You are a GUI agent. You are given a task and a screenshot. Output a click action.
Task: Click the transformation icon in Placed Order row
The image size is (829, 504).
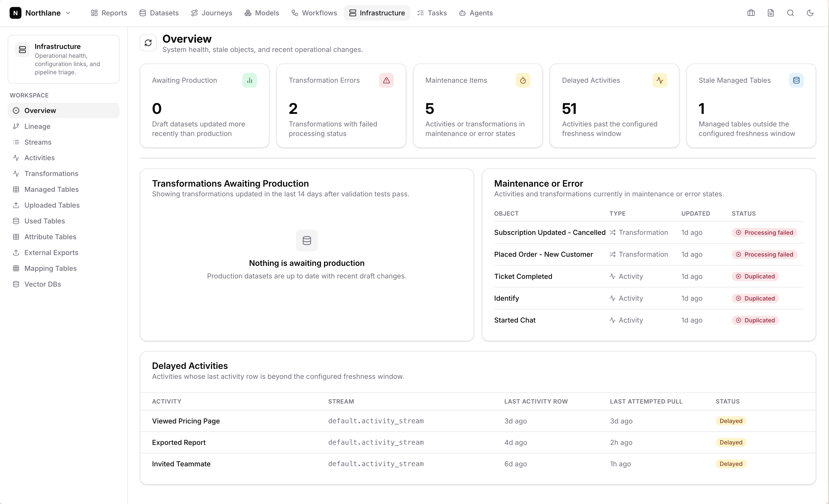(612, 254)
